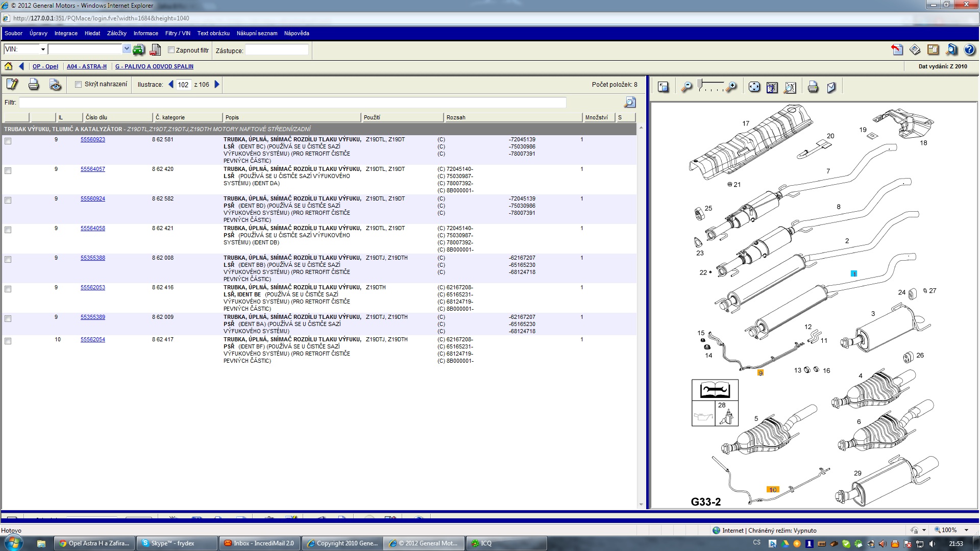Click the illustration zoom slider handle
Viewport: 980px width, 551px height.
click(x=700, y=84)
